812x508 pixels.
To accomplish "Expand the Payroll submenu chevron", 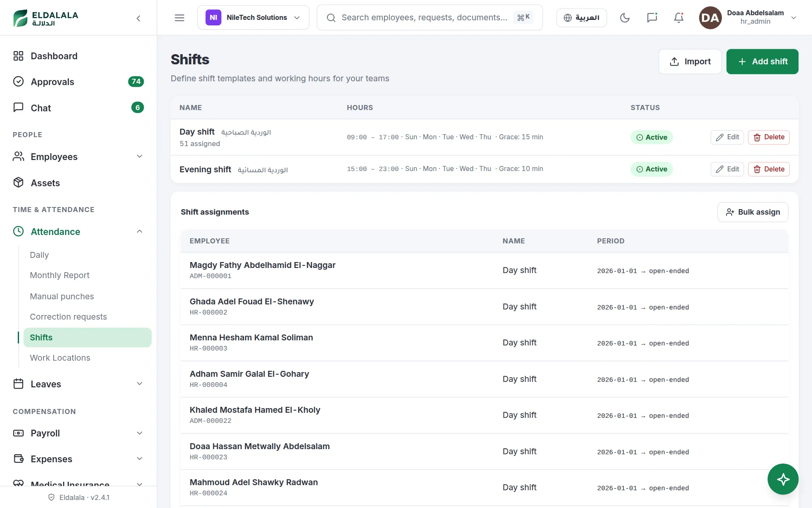I will click(x=140, y=433).
